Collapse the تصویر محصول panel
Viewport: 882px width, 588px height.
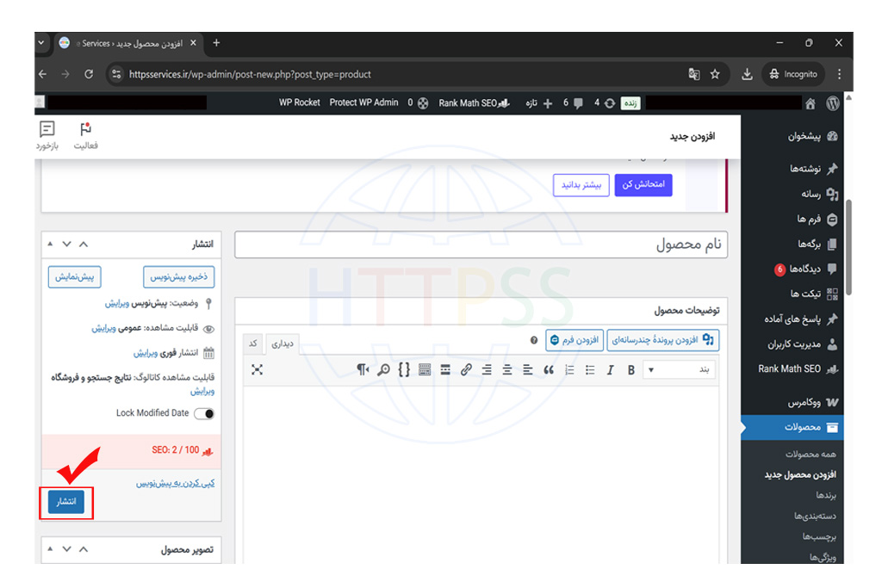(x=84, y=549)
